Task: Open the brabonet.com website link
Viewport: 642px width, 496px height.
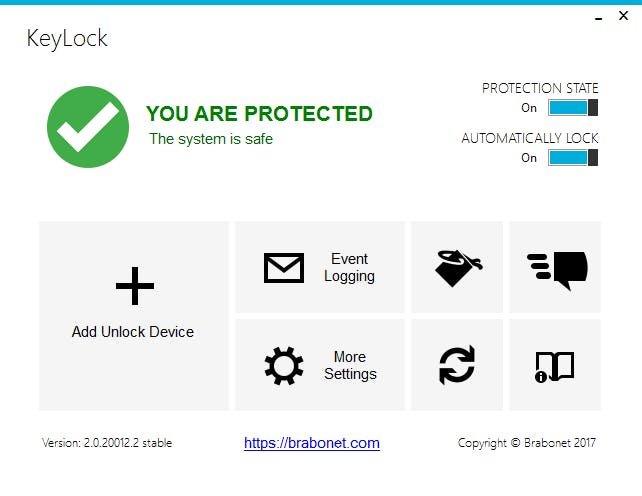Action: point(312,443)
